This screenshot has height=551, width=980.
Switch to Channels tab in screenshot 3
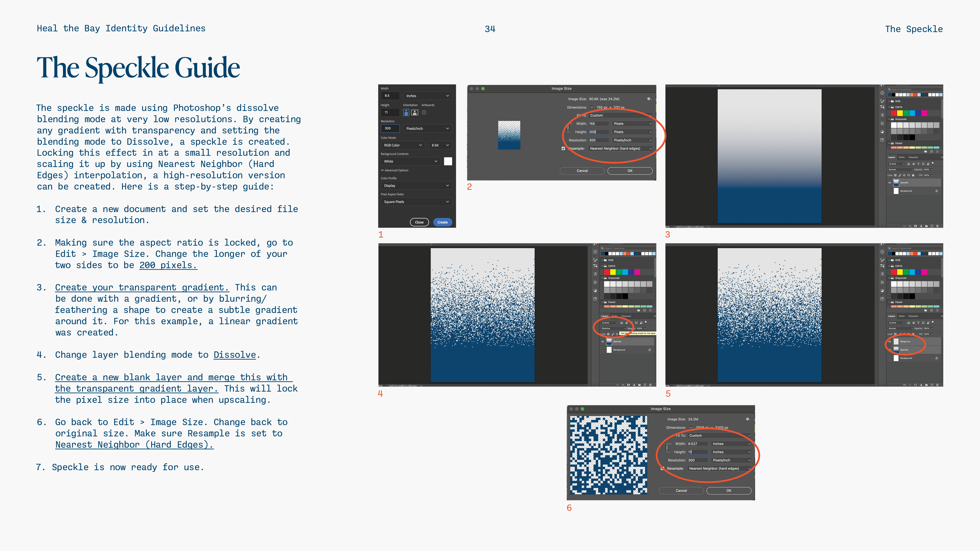tap(913, 157)
